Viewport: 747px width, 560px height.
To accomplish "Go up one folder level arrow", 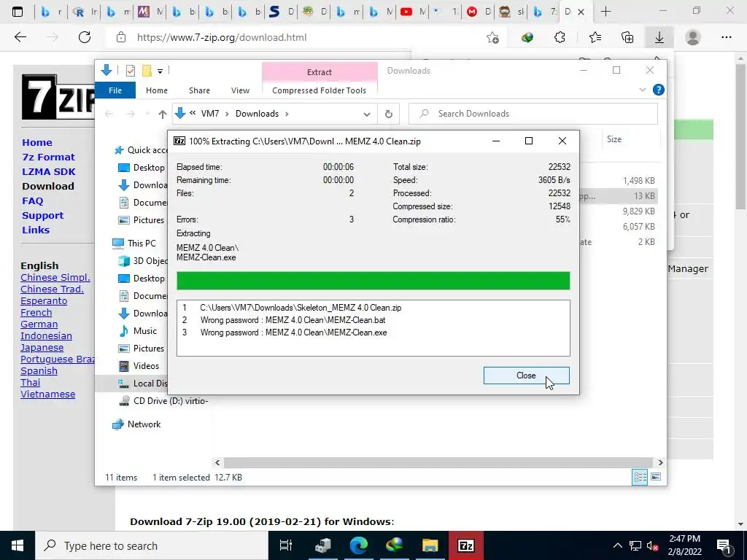I will pos(163,114).
